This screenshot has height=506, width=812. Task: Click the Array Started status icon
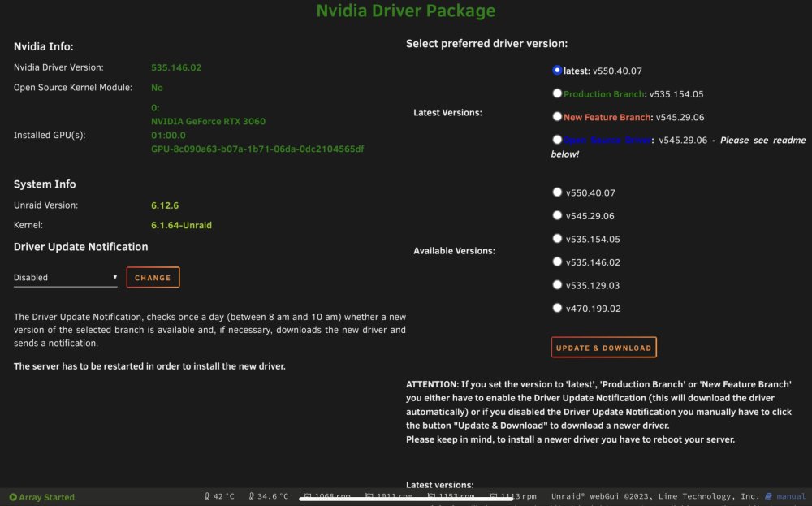click(13, 497)
